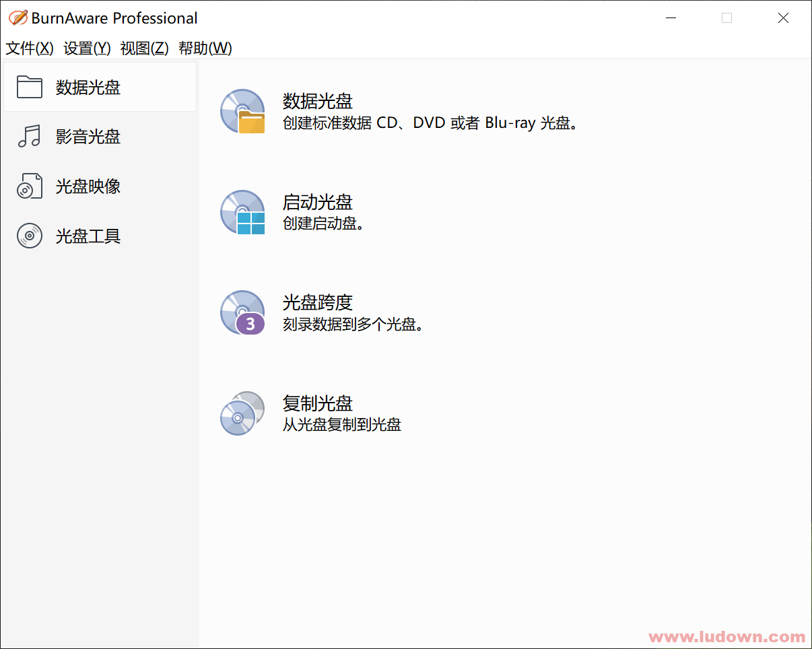Open the 光盘跨度 title link
The height and width of the screenshot is (649, 812).
pyautogui.click(x=318, y=302)
